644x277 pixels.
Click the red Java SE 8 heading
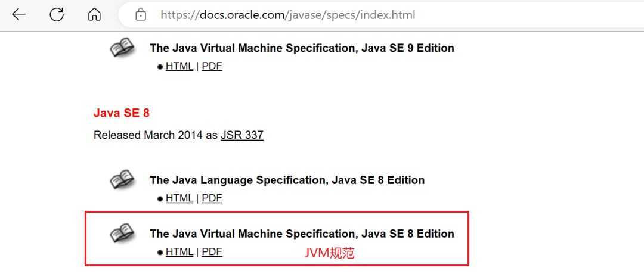coord(122,113)
